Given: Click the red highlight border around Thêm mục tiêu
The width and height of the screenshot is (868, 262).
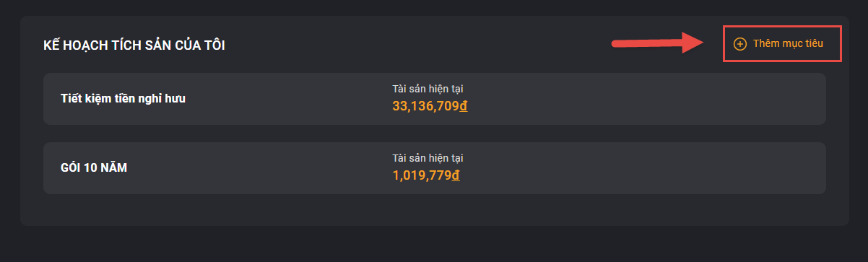Looking at the screenshot, I should coord(782,27).
